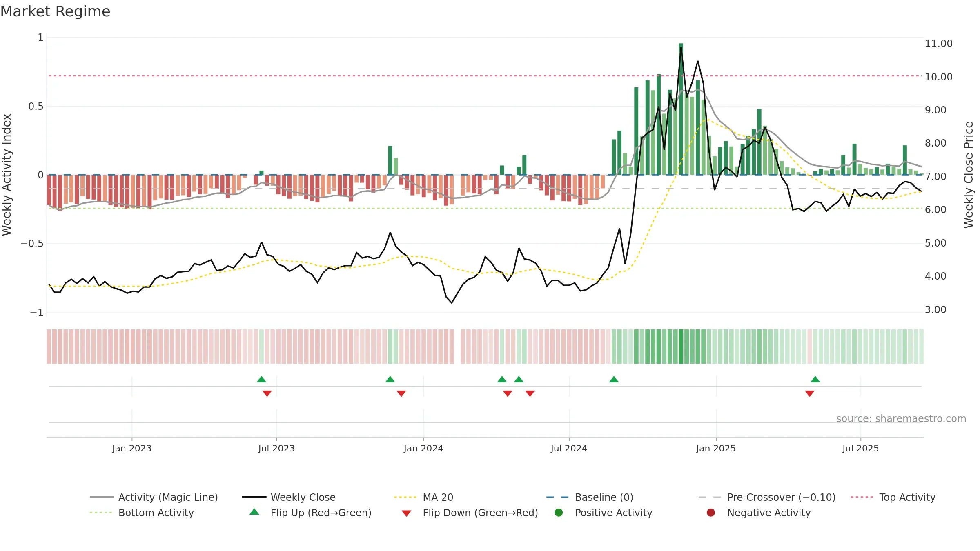The width and height of the screenshot is (980, 551).
Task: Click the flip-up marker in late 2023
Action: (x=390, y=379)
